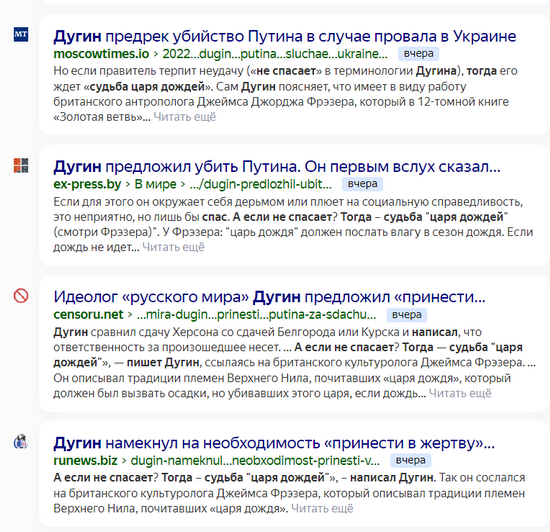
Task: Click the runews.biz domain link
Action: point(85,460)
